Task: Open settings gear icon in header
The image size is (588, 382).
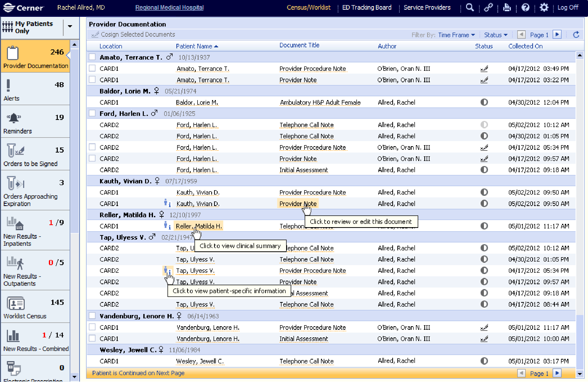Action: coord(544,7)
